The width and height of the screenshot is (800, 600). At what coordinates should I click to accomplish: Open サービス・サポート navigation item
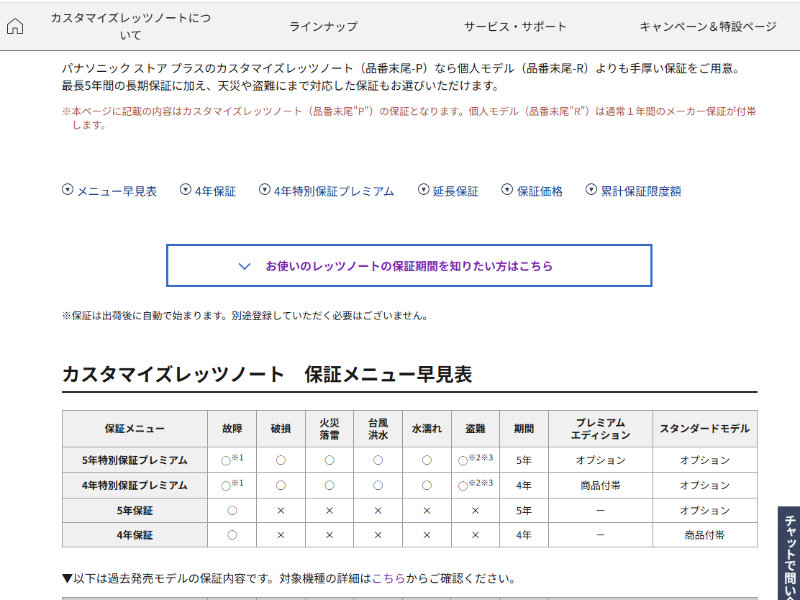[515, 27]
